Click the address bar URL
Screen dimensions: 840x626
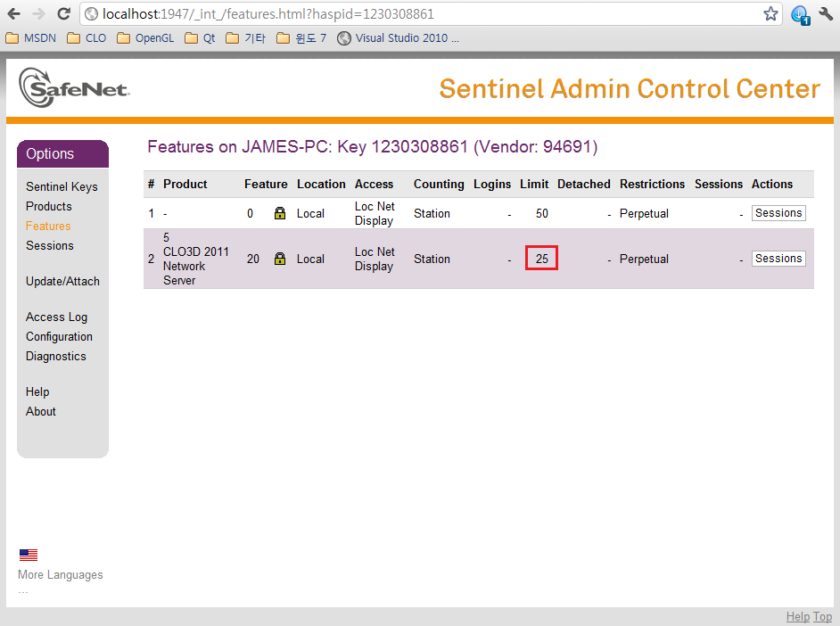[268, 14]
